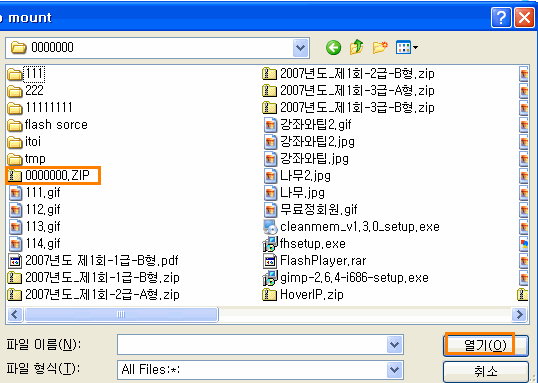Select fhsetup.exe installer
Screen dimensions: 538x383
tap(304, 244)
